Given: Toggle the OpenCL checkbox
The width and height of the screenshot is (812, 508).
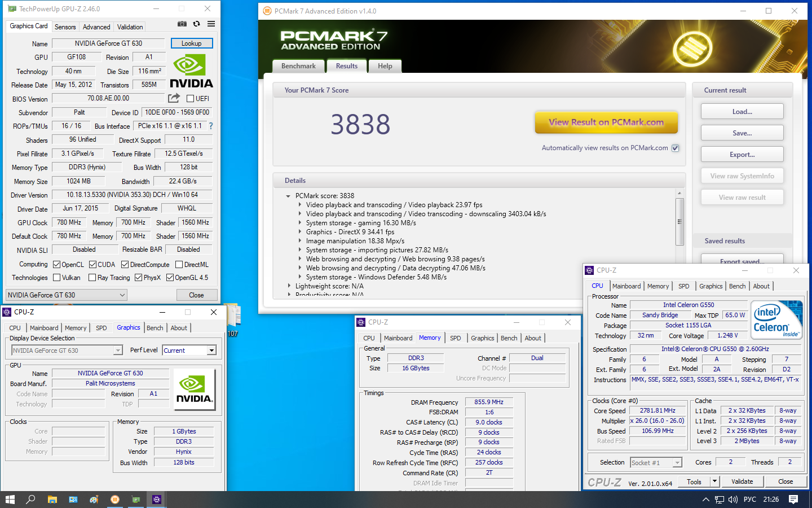Looking at the screenshot, I should coord(56,265).
